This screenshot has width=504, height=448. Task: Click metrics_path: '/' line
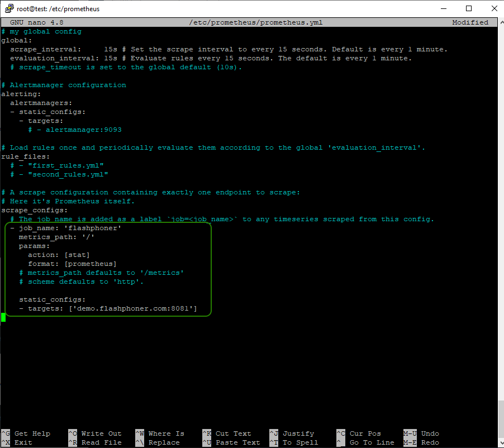point(56,237)
